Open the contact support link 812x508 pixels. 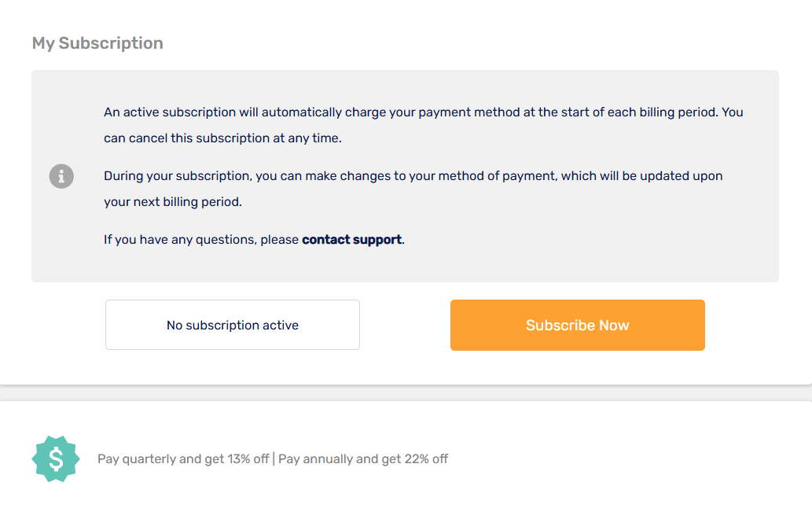click(351, 239)
